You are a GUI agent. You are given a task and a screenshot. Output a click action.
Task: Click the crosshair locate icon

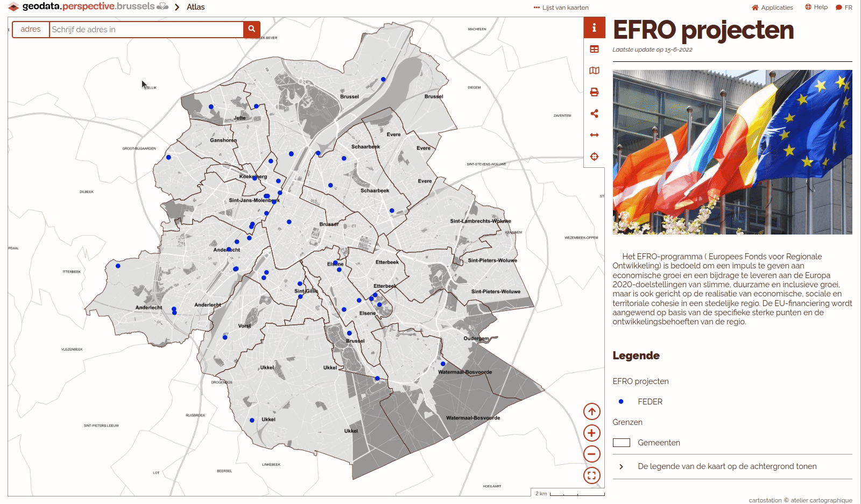coord(594,157)
